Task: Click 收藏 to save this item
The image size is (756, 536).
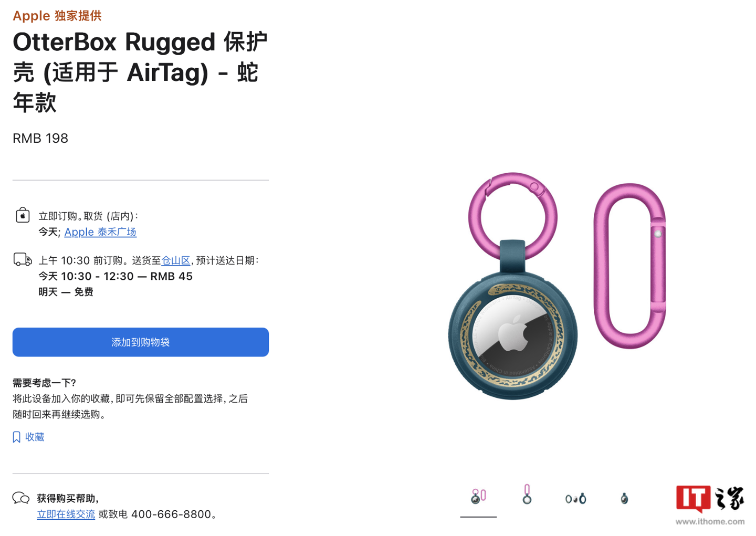Action: tap(35, 437)
